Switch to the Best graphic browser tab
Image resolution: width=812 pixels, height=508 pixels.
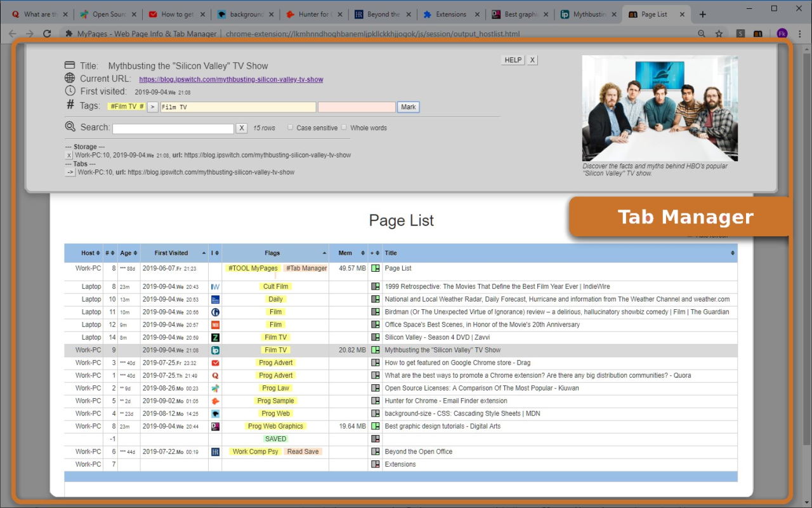tap(519, 14)
